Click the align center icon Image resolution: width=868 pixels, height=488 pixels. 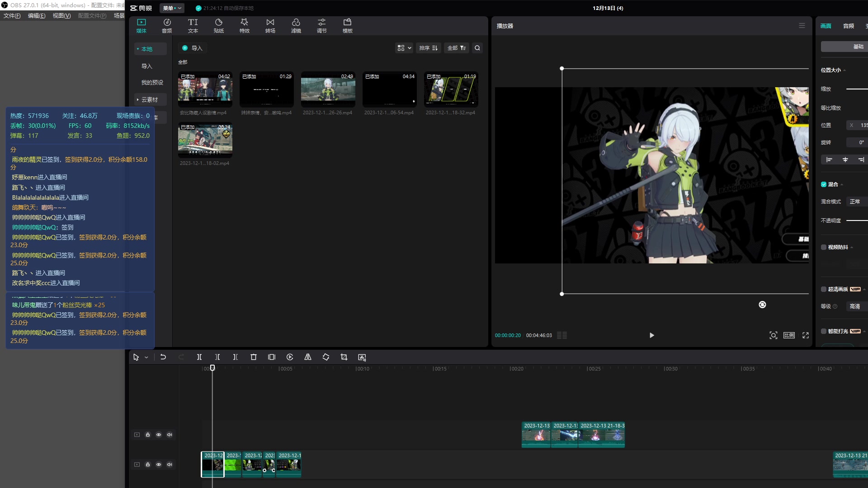[845, 160]
